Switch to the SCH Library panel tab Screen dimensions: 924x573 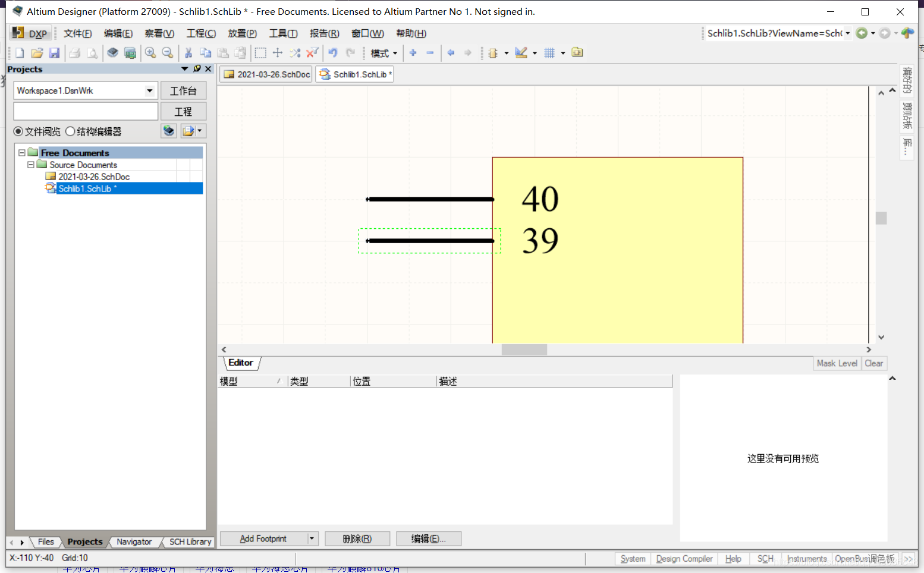click(x=190, y=541)
